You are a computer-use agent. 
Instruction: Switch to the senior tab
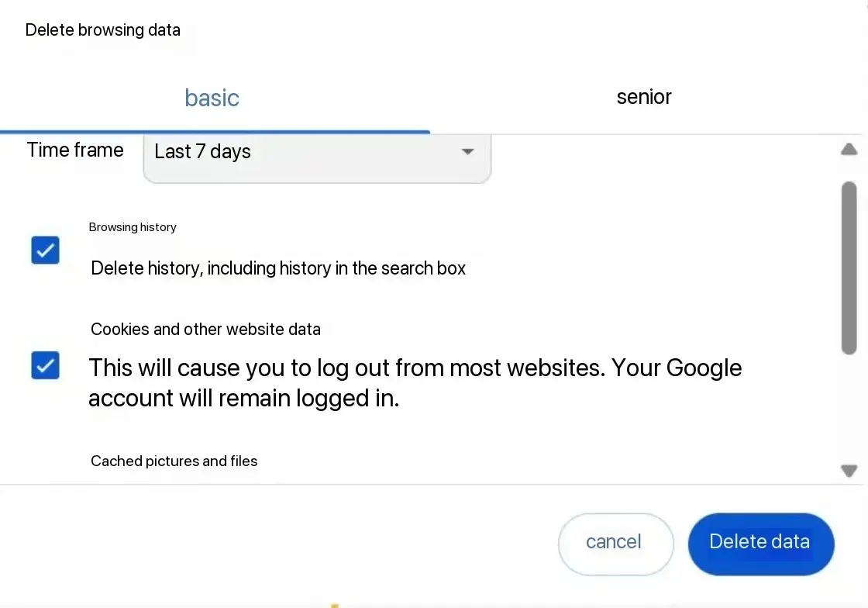point(644,97)
